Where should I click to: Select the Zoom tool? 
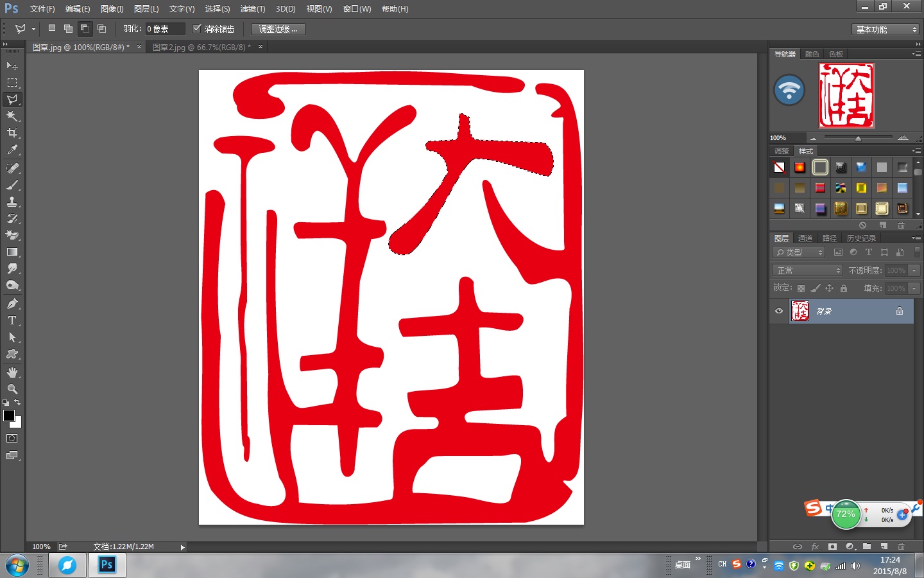point(12,389)
